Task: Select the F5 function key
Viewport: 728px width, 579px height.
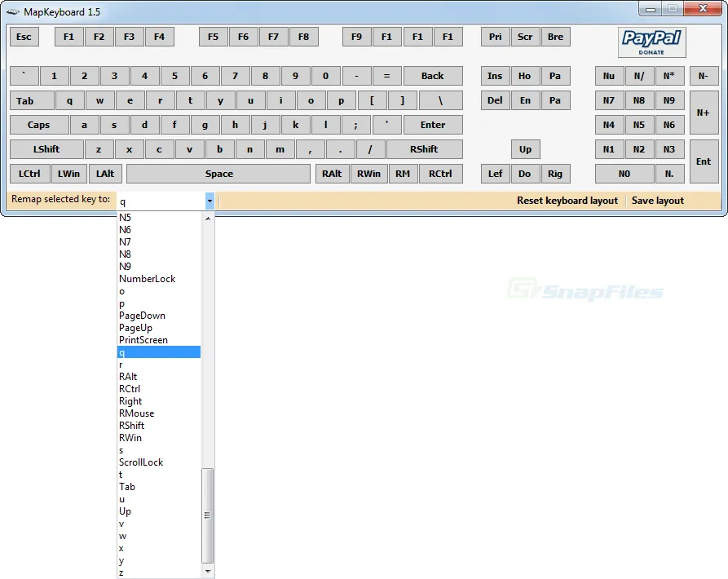Action: pyautogui.click(x=213, y=37)
